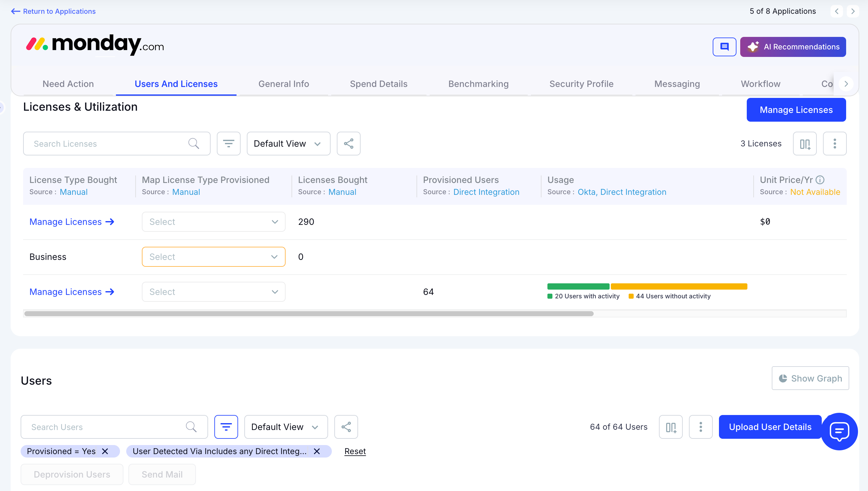Remove the Provisioned = Yes filter chip
This screenshot has height=491, width=868.
(105, 451)
